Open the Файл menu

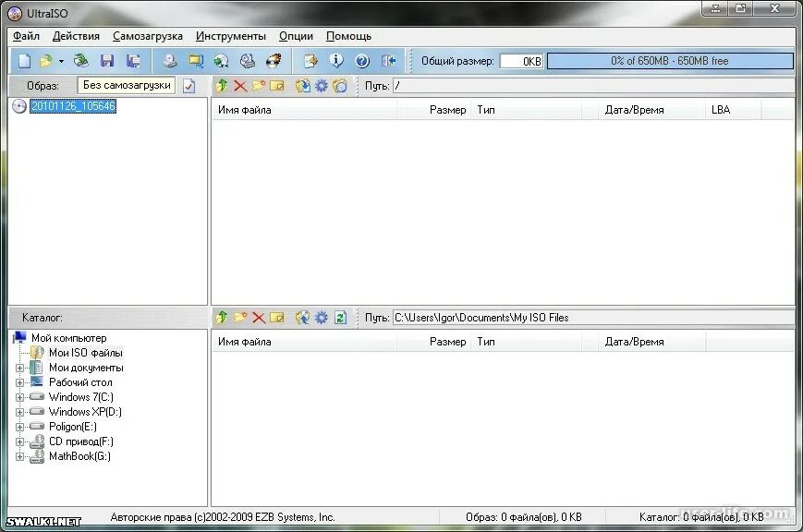coord(26,36)
